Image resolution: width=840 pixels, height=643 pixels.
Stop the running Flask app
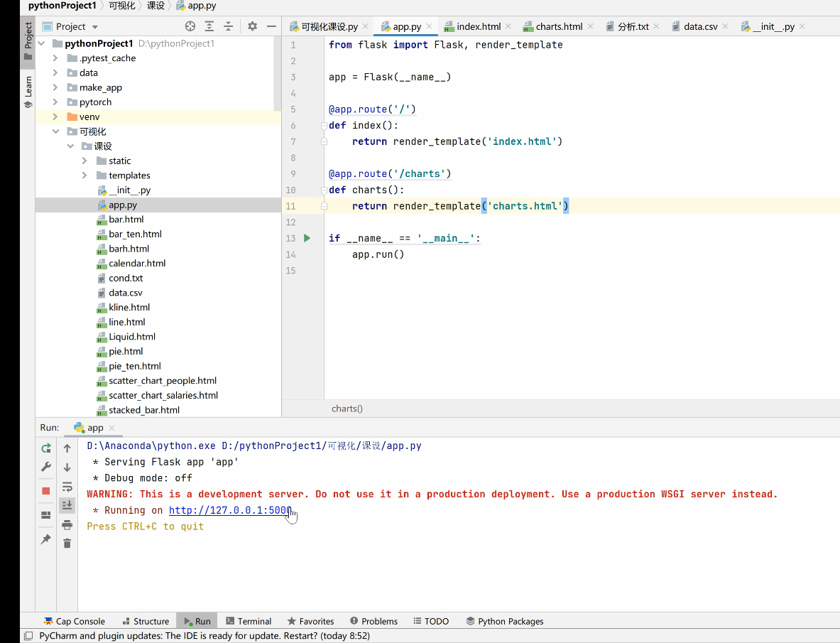click(x=46, y=491)
